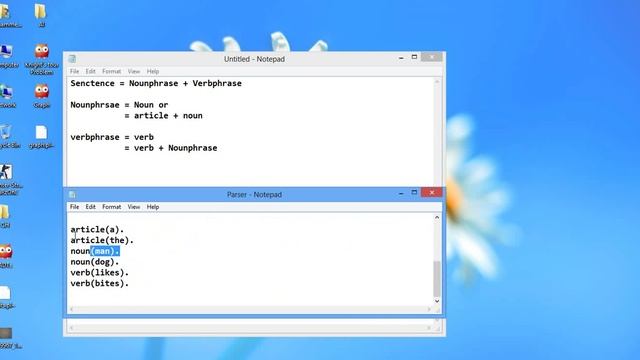Select the Recycle Bin desktop icon
Image resolution: width=640 pixels, height=360 pixels.
(x=7, y=137)
